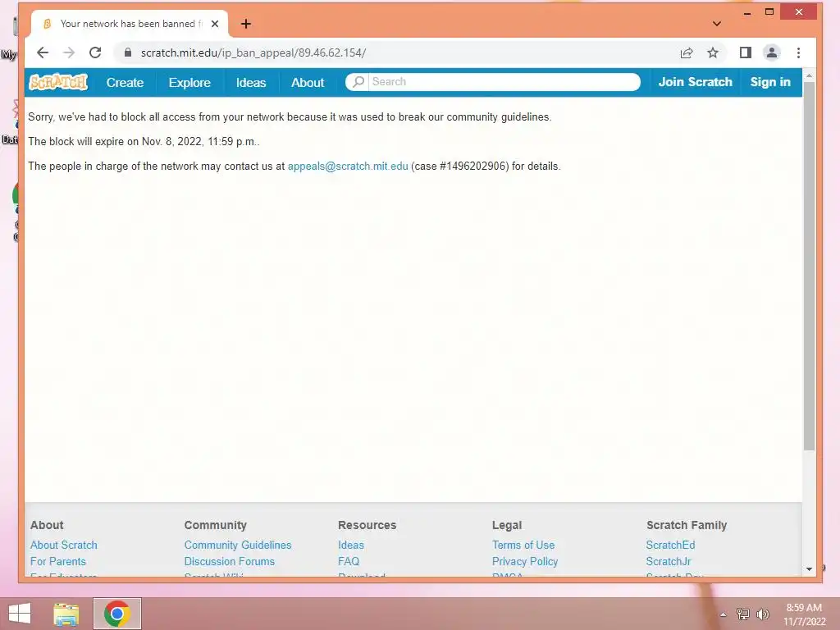
Task: Click the 'Resources' footer heading
Action: pos(367,525)
